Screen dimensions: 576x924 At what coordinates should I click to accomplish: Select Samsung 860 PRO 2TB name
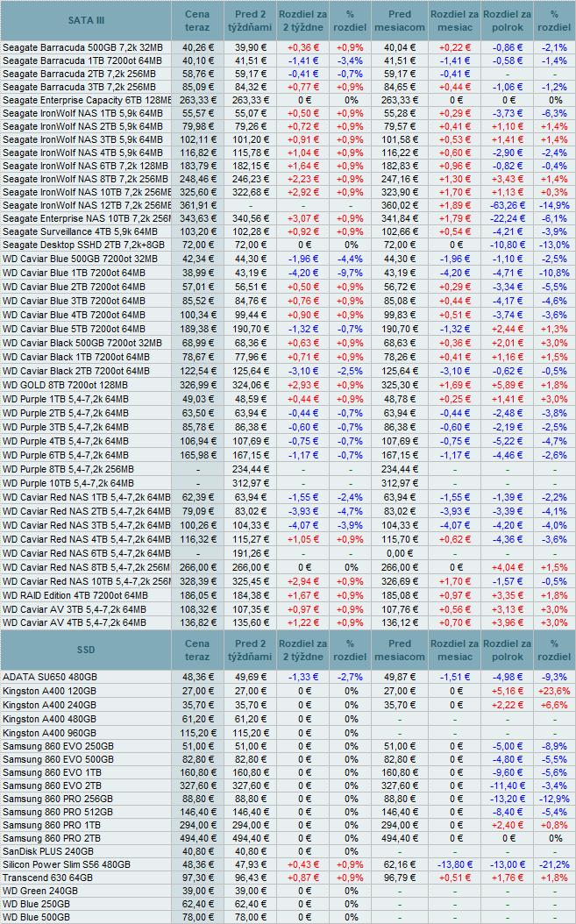point(52,838)
